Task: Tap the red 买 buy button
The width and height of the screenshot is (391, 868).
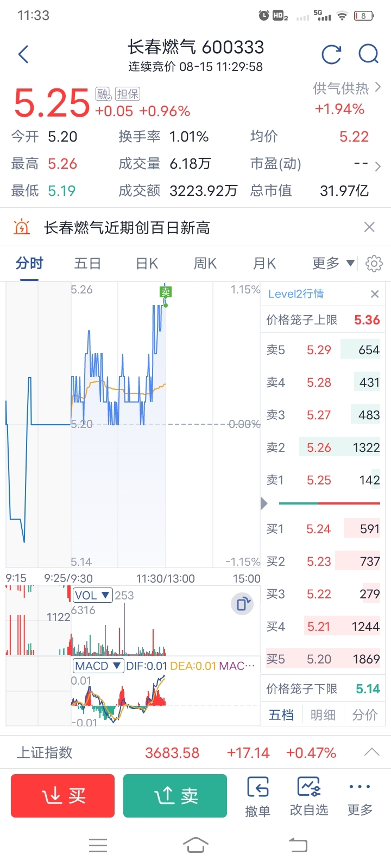Action: (62, 796)
